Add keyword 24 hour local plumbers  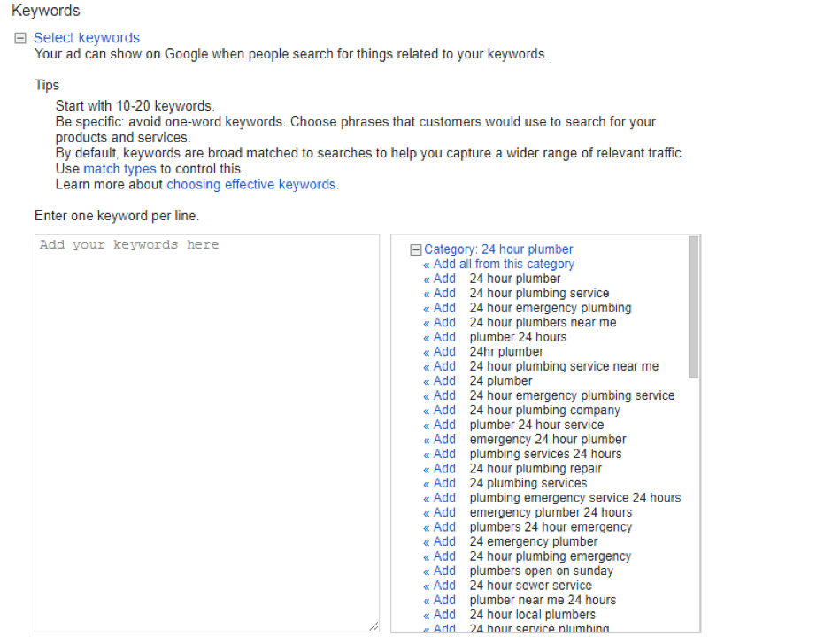pyautogui.click(x=440, y=615)
